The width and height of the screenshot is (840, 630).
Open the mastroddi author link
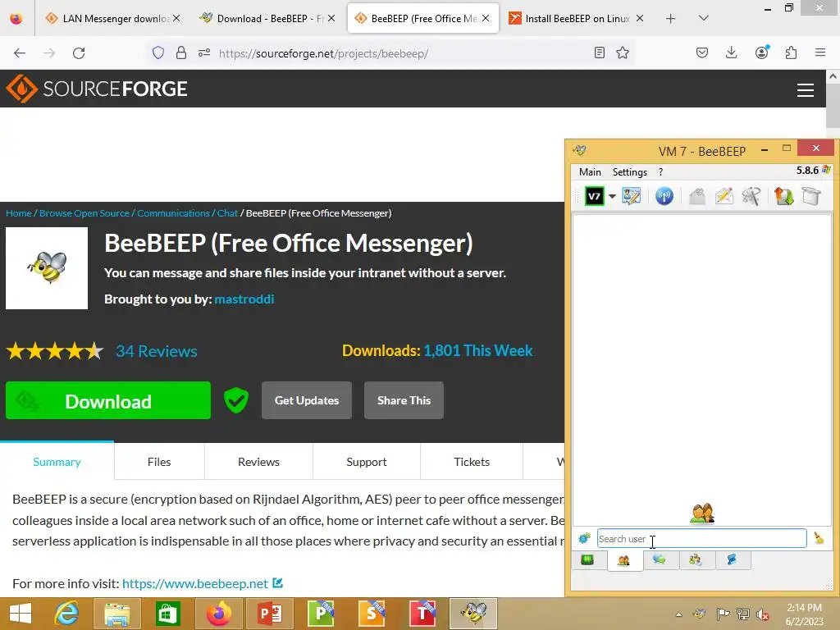tap(244, 299)
